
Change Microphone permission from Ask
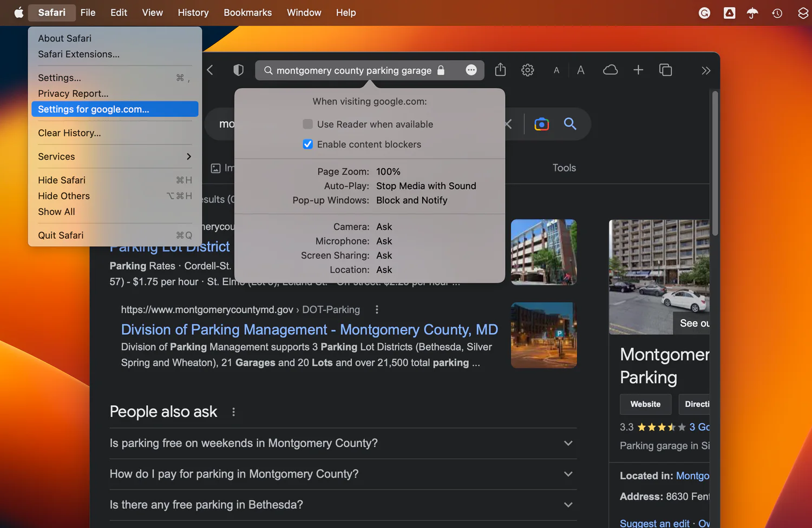click(384, 241)
